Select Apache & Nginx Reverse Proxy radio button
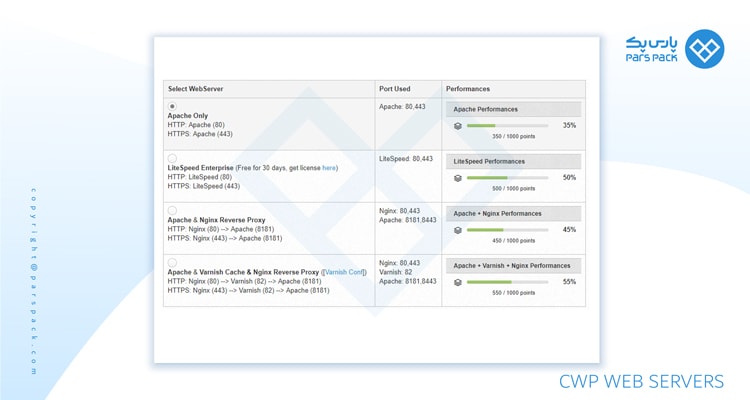Image resolution: width=750 pixels, height=400 pixels. coord(172,211)
